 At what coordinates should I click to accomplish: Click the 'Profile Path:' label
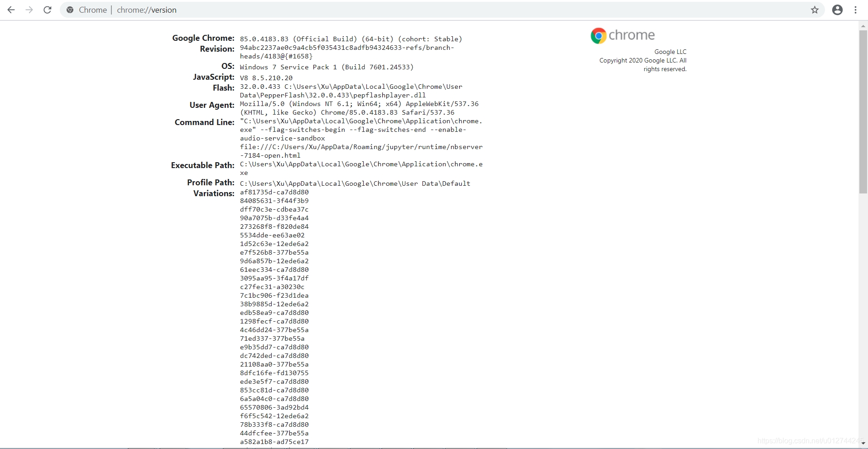(211, 183)
